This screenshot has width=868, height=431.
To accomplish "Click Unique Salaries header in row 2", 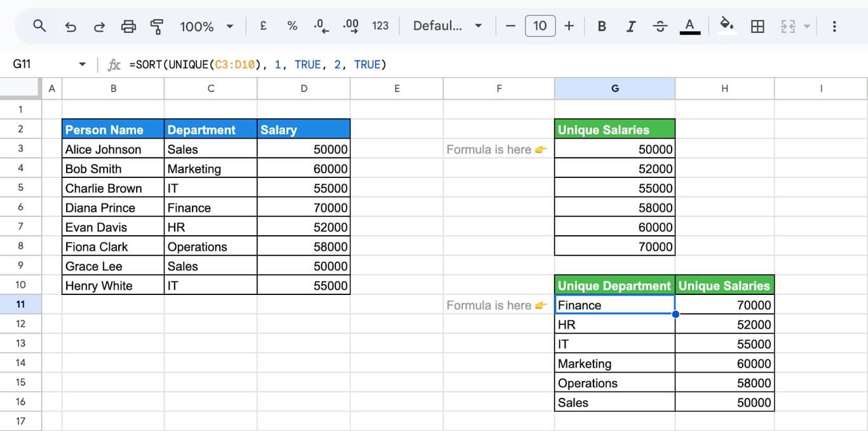I will pos(614,129).
